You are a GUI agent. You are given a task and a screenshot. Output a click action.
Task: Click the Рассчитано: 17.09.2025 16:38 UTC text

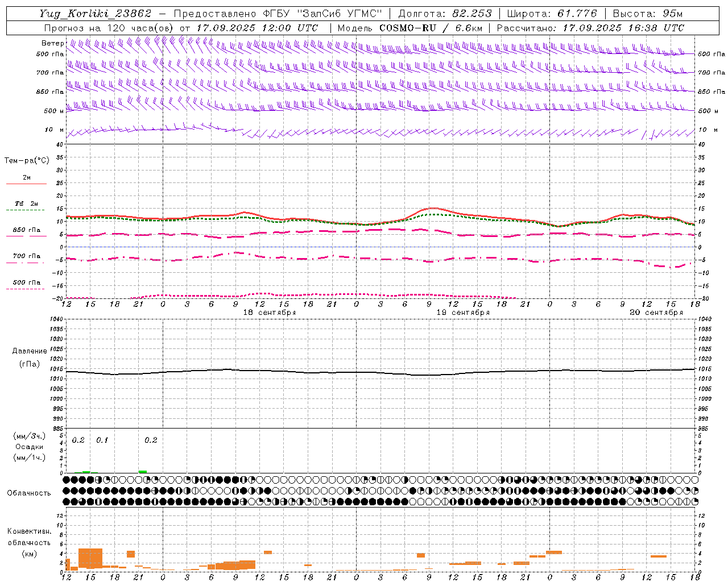coord(590,28)
